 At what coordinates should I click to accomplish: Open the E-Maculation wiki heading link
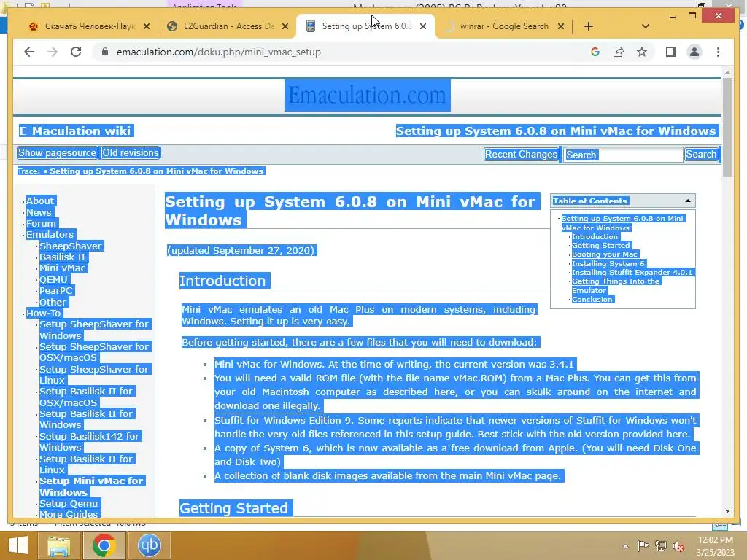click(x=75, y=131)
